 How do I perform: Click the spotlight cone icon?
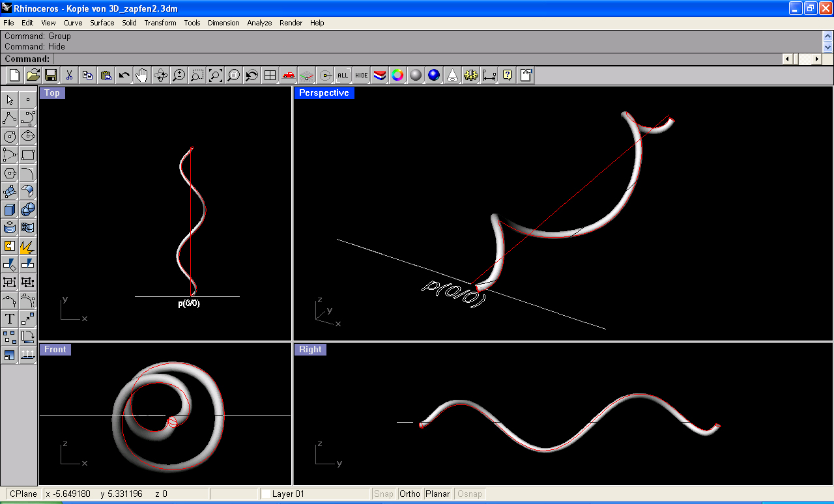pos(452,76)
